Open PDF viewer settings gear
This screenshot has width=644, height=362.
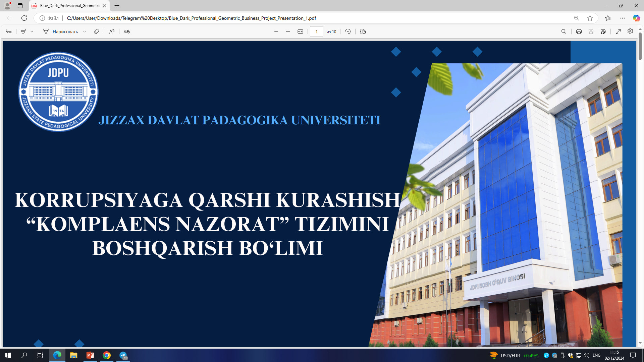(x=630, y=31)
